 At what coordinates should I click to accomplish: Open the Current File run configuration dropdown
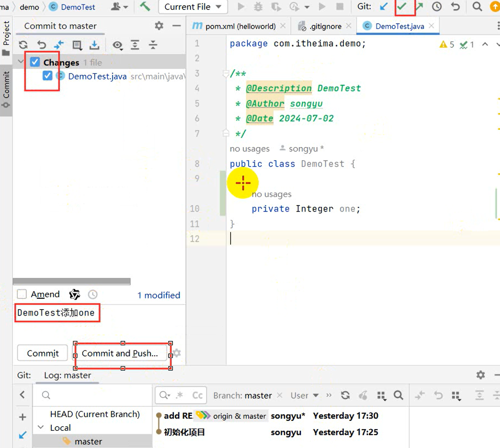pyautogui.click(x=193, y=7)
